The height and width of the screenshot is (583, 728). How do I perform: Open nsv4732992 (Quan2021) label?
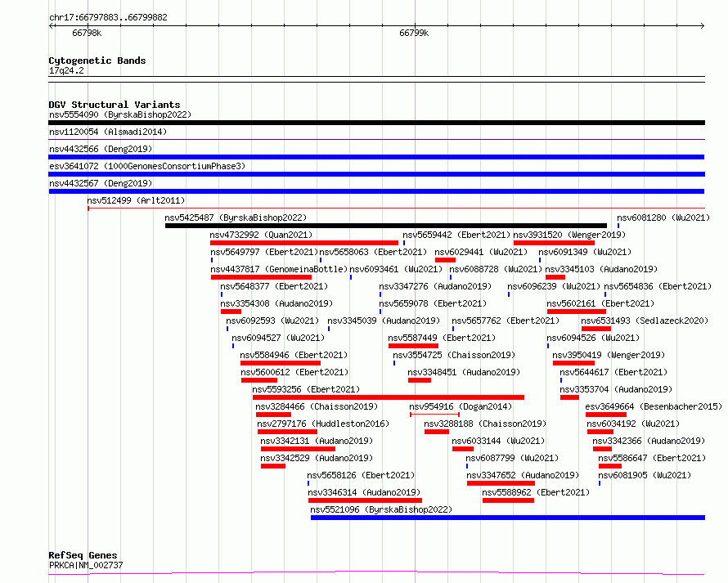(261, 235)
